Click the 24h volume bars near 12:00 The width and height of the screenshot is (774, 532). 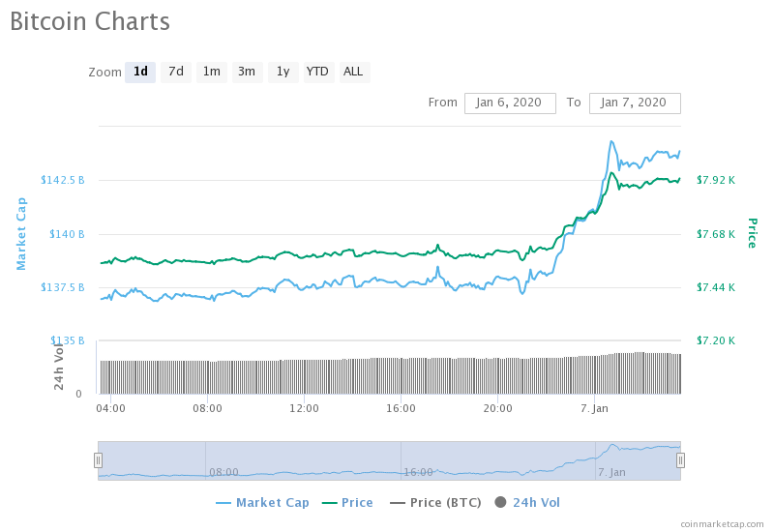304,376
